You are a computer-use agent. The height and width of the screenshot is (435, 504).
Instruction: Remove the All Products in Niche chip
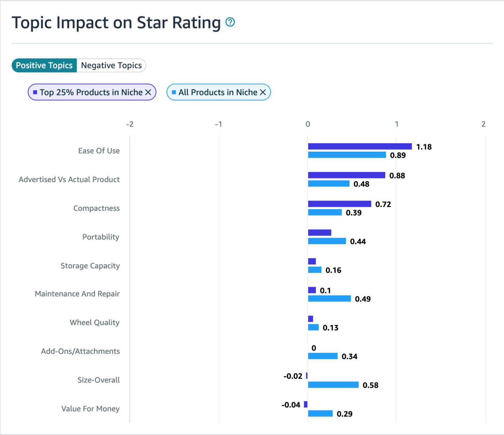[263, 92]
